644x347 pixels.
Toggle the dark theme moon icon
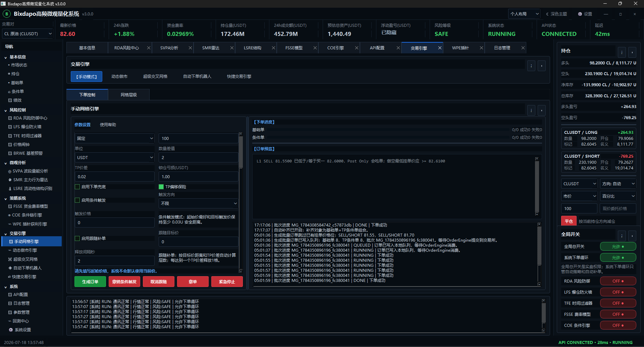pos(547,14)
